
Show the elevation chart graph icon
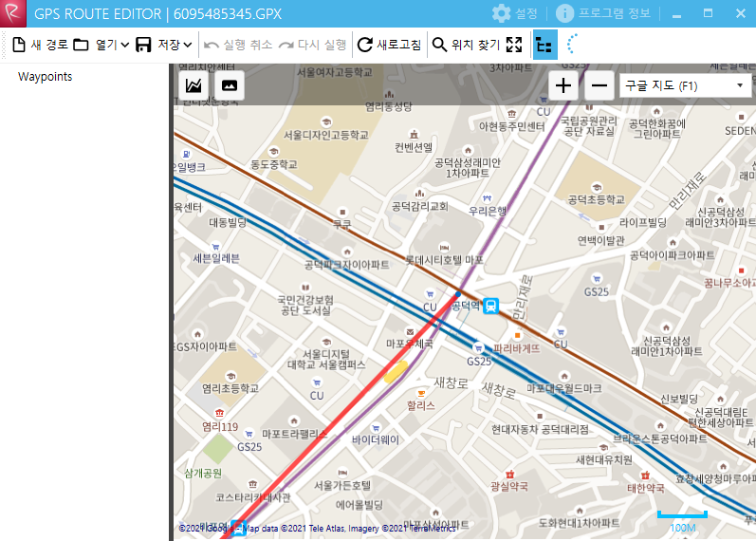tap(194, 86)
